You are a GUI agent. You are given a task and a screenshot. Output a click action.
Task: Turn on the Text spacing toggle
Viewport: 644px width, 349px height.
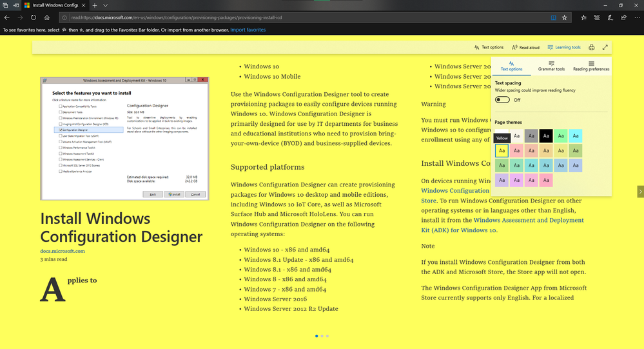click(x=502, y=100)
